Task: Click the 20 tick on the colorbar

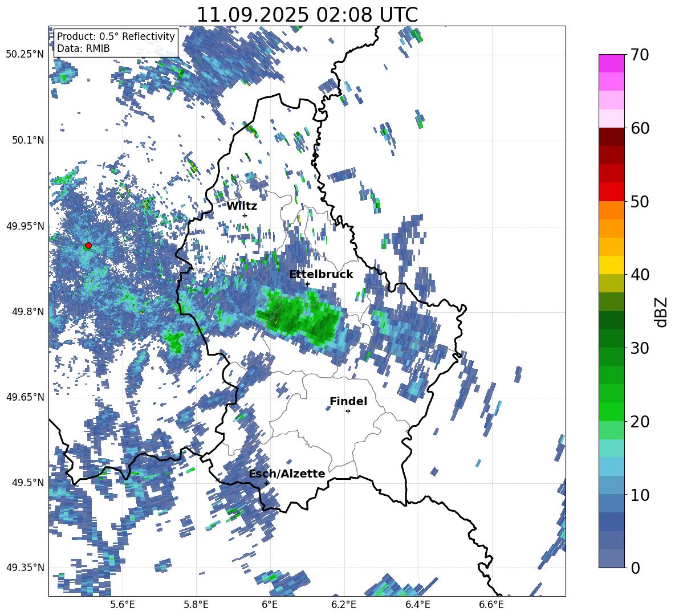Action: click(640, 422)
